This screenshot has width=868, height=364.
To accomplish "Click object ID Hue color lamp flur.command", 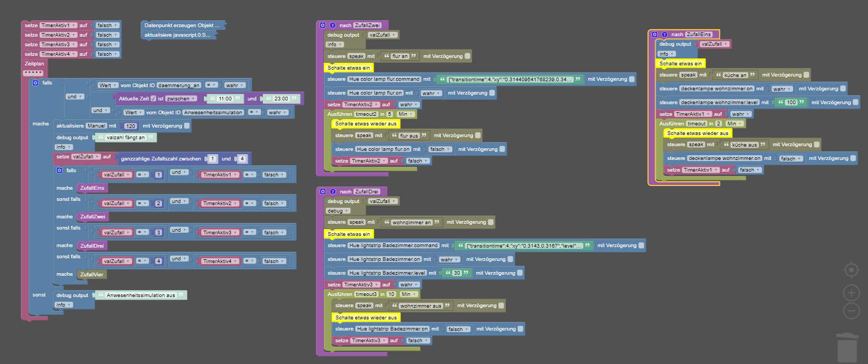I will pos(384,79).
